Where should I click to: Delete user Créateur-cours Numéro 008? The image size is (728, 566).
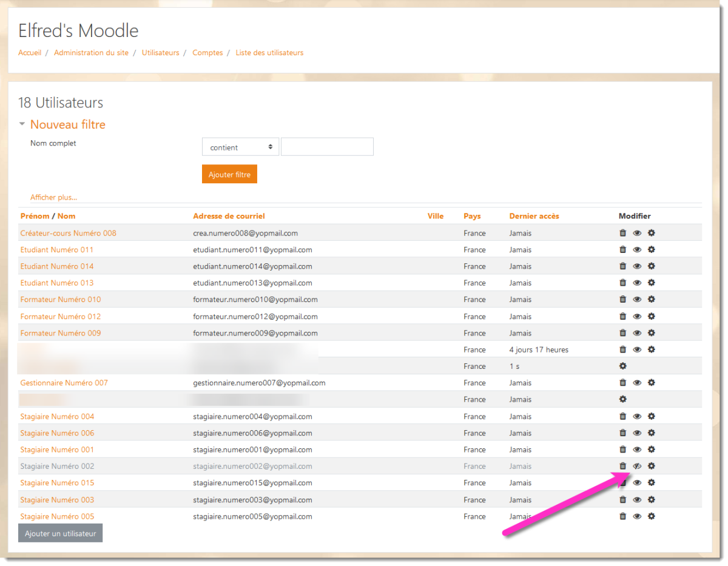[622, 233]
